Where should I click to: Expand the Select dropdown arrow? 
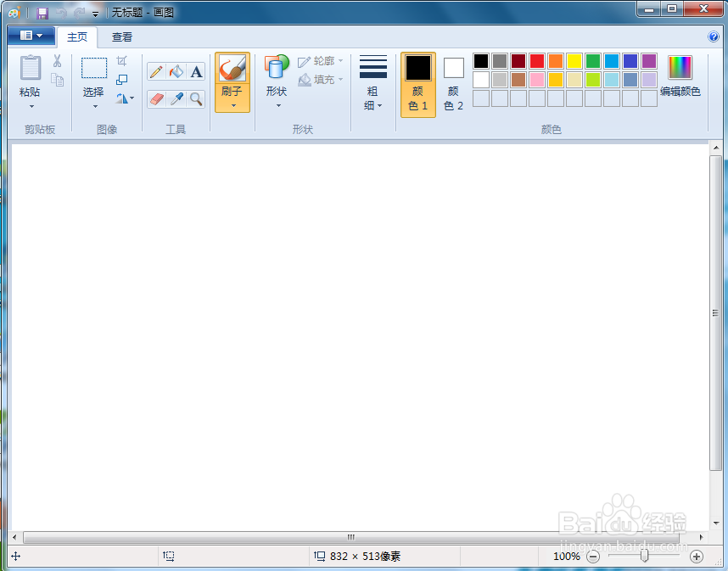coord(95,107)
